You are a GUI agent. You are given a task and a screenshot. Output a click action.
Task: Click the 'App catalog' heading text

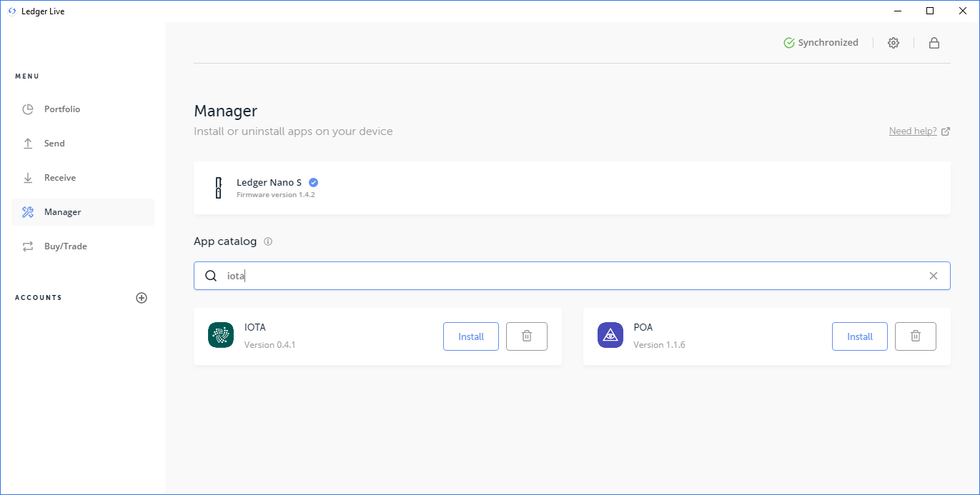pos(225,241)
